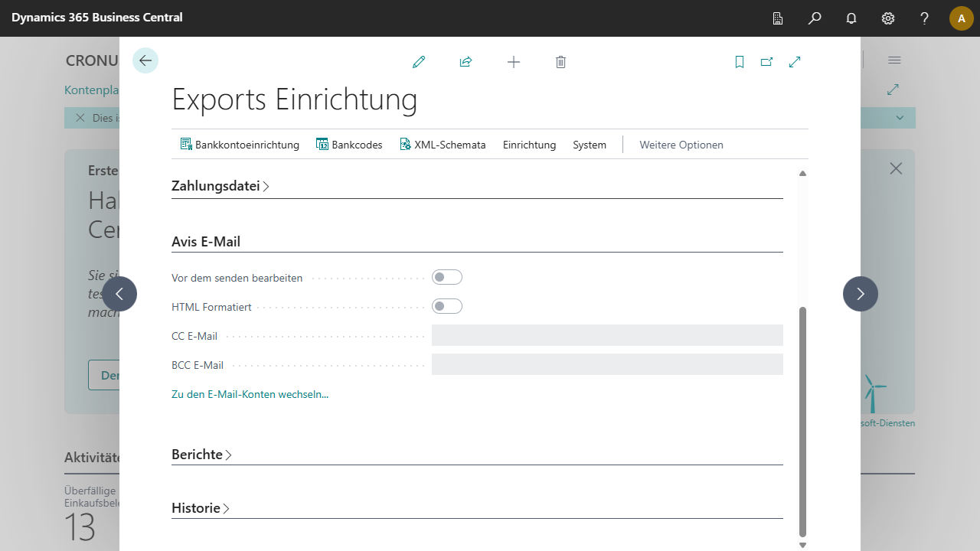Toggle HTML Formatiert switch

click(x=447, y=306)
